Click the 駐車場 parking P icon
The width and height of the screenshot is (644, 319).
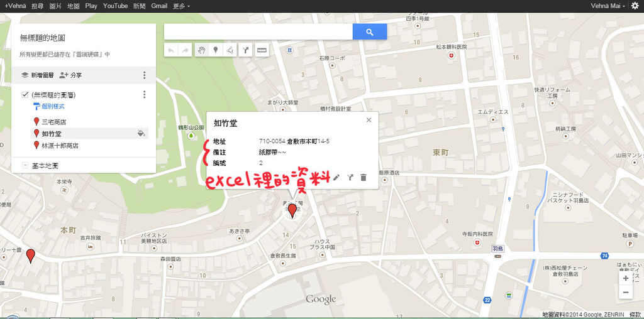tap(630, 244)
